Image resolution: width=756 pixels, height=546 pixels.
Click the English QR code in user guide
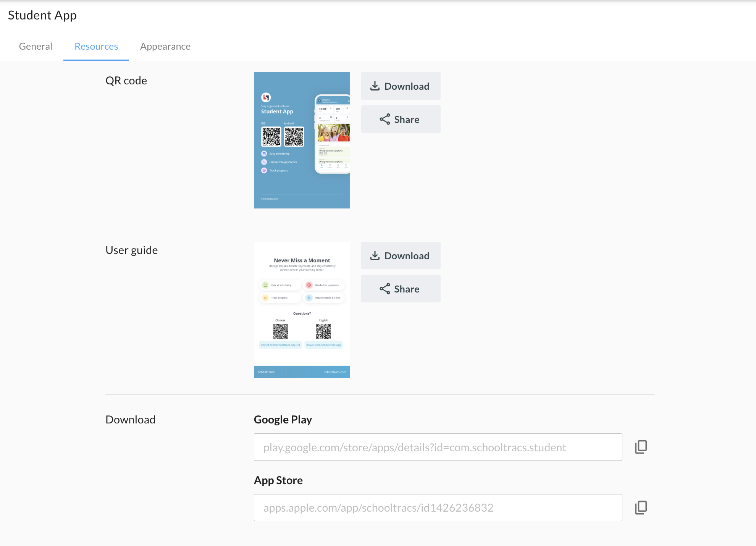(x=323, y=331)
